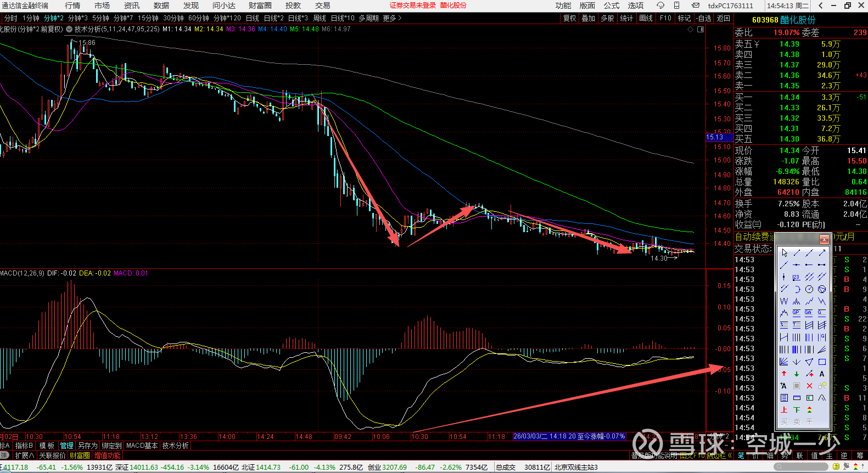Select the 指标B tab
Viewport: 868px width, 473px height.
(24, 446)
